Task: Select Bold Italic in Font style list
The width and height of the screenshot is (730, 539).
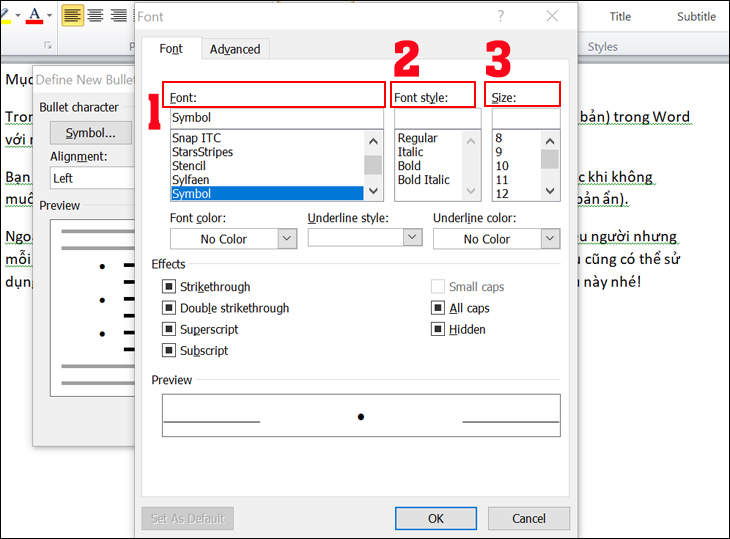Action: [x=424, y=180]
